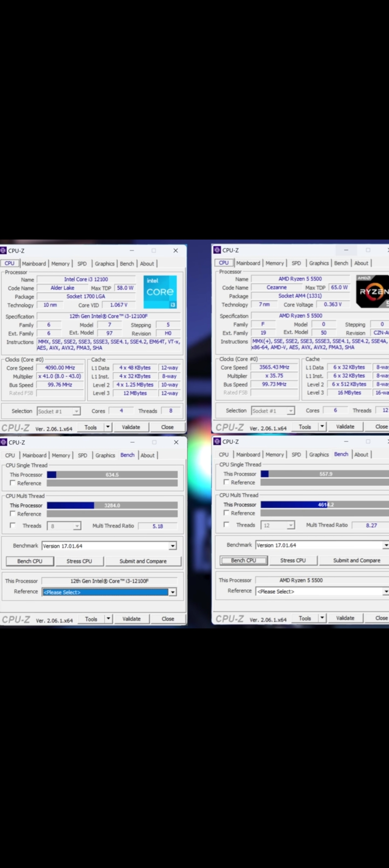Close the Intel Bench window with its X
This screenshot has width=389, height=868.
tap(176, 442)
